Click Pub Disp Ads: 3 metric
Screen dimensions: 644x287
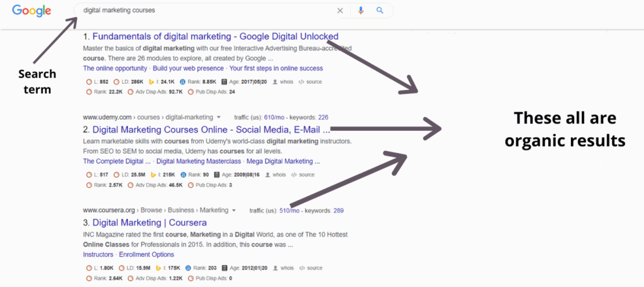pos(210,185)
